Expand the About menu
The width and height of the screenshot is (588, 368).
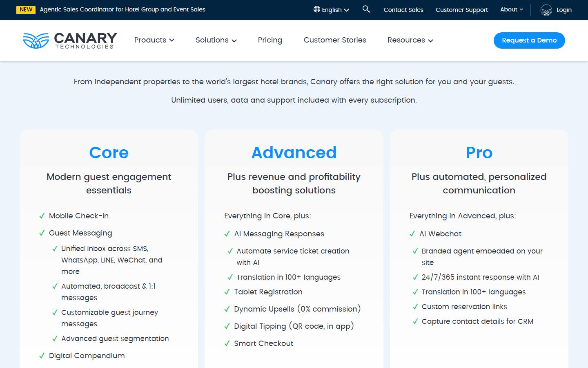[512, 9]
